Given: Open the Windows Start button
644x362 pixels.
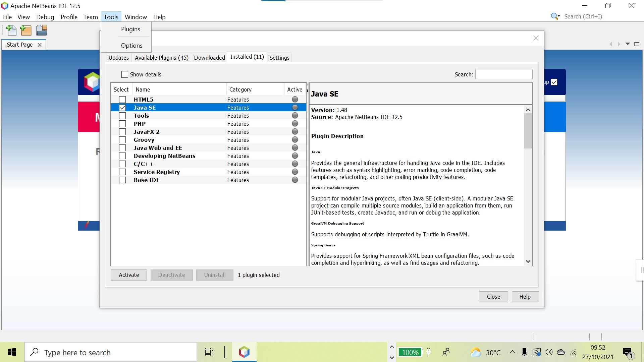Looking at the screenshot, I should pyautogui.click(x=12, y=352).
